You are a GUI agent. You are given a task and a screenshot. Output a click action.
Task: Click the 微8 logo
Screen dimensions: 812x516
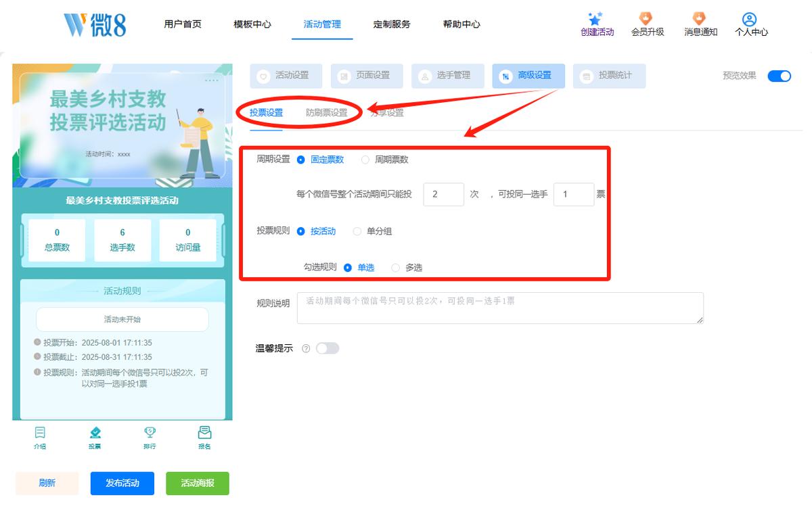click(x=95, y=24)
